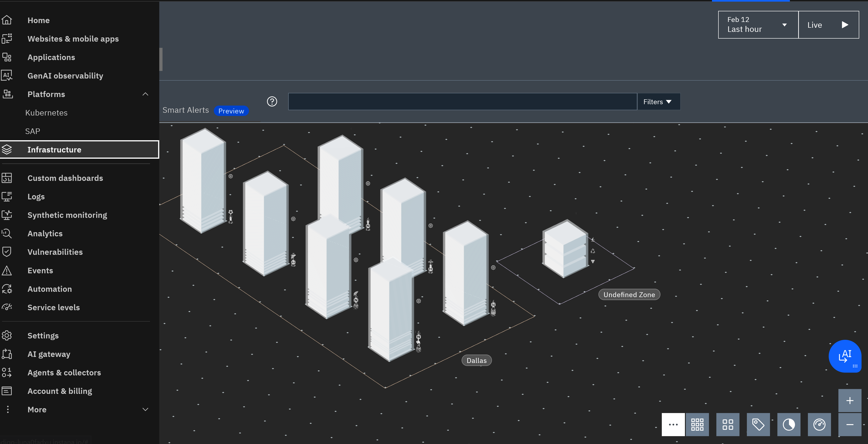Open the tag grouping icon on map toolbar

pos(758,424)
